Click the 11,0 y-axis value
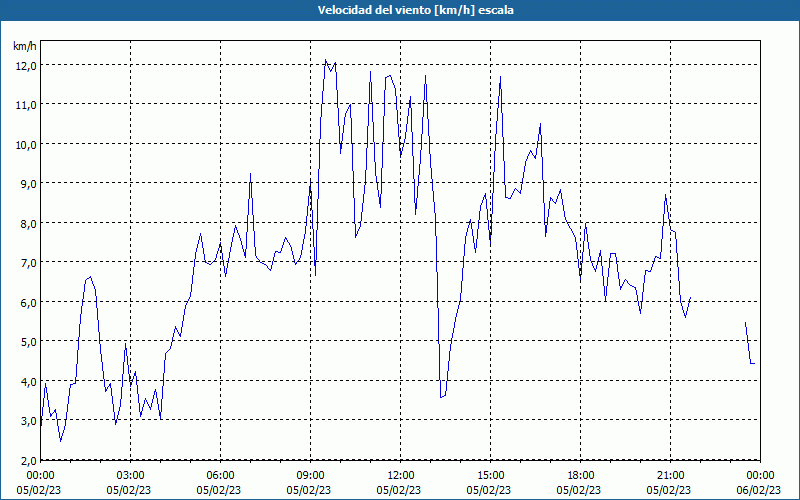The width and height of the screenshot is (800, 500). pyautogui.click(x=26, y=105)
